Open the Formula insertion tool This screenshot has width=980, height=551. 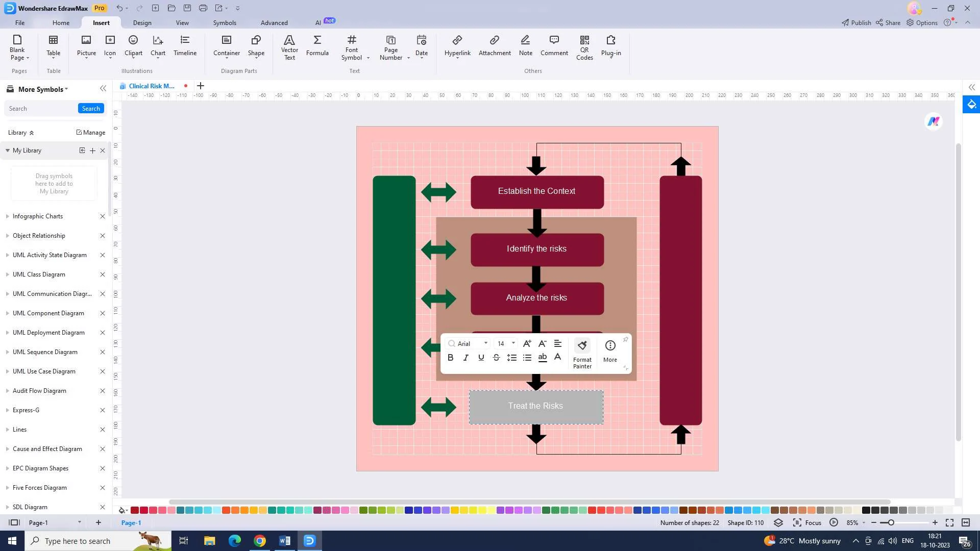316,45
